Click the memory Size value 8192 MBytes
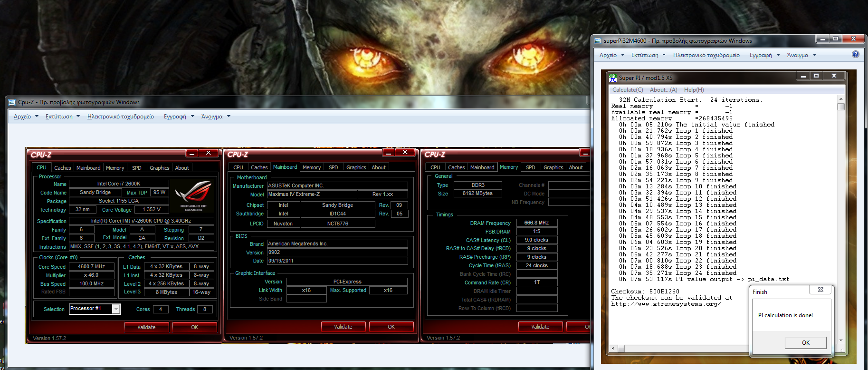Screen dimensions: 868x370 coord(477,194)
